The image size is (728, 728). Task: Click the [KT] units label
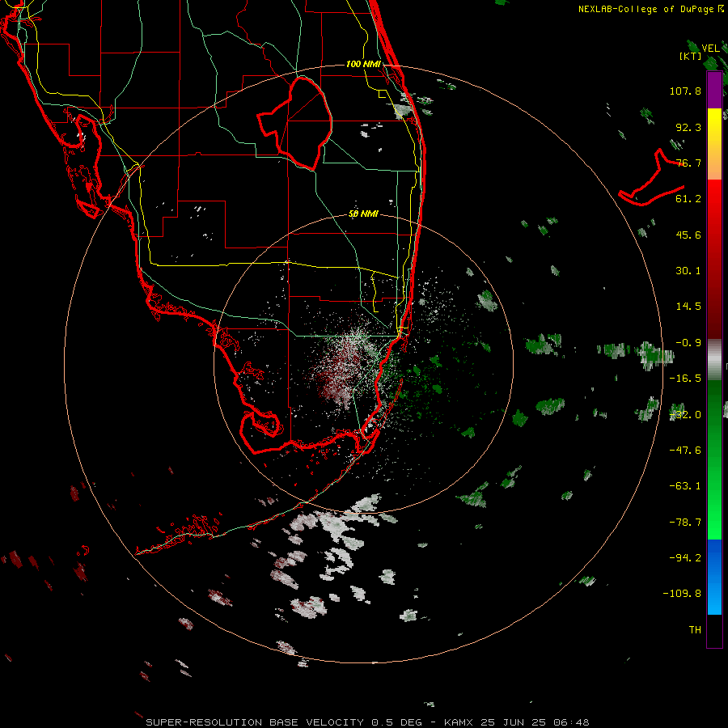(x=691, y=56)
